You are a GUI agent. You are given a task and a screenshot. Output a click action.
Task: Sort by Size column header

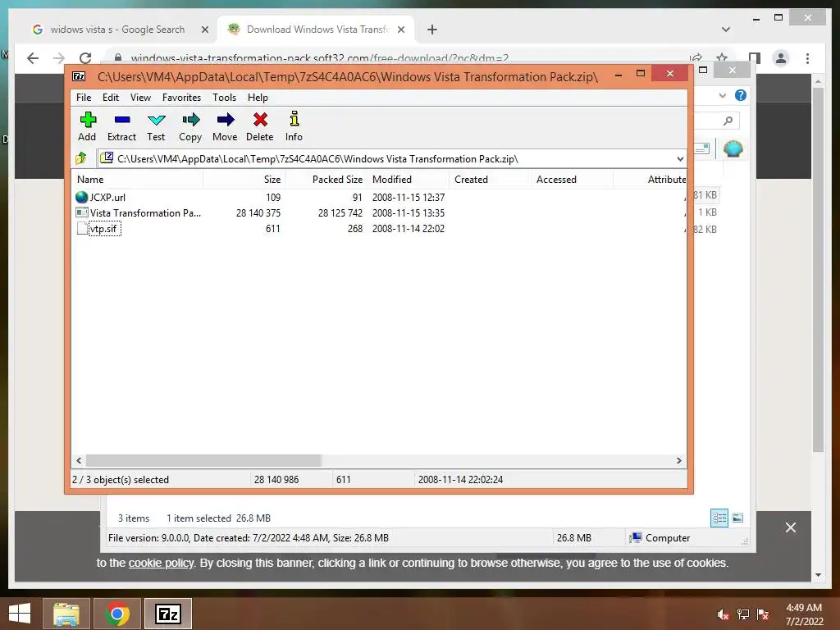coord(244,180)
